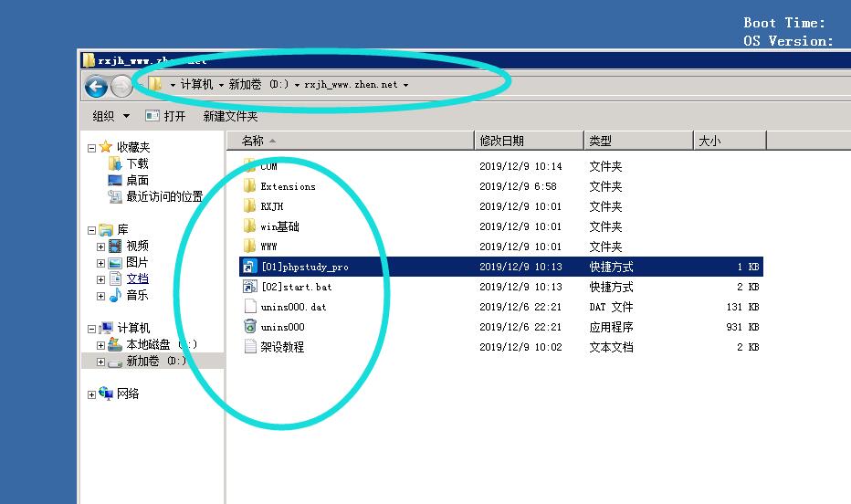Click the 打开 toolbar button
Image resolution: width=851 pixels, height=504 pixels.
click(x=165, y=116)
